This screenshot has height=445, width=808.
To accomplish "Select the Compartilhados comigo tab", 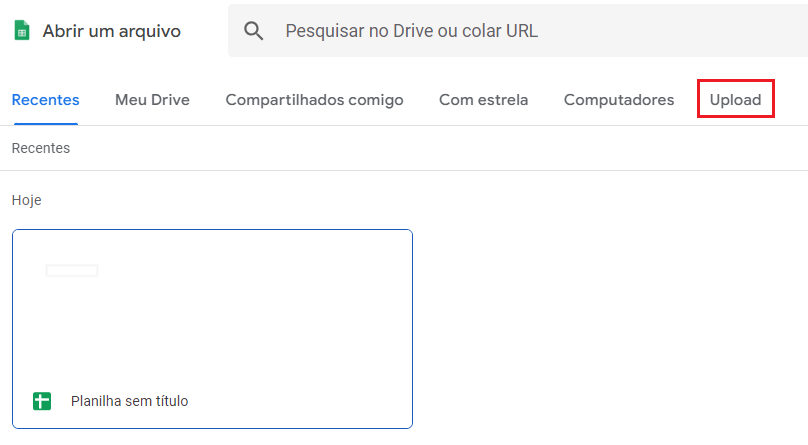I will [x=314, y=99].
